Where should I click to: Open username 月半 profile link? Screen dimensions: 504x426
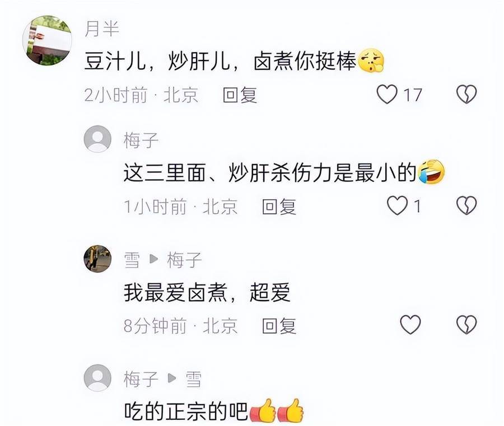[x=102, y=29]
